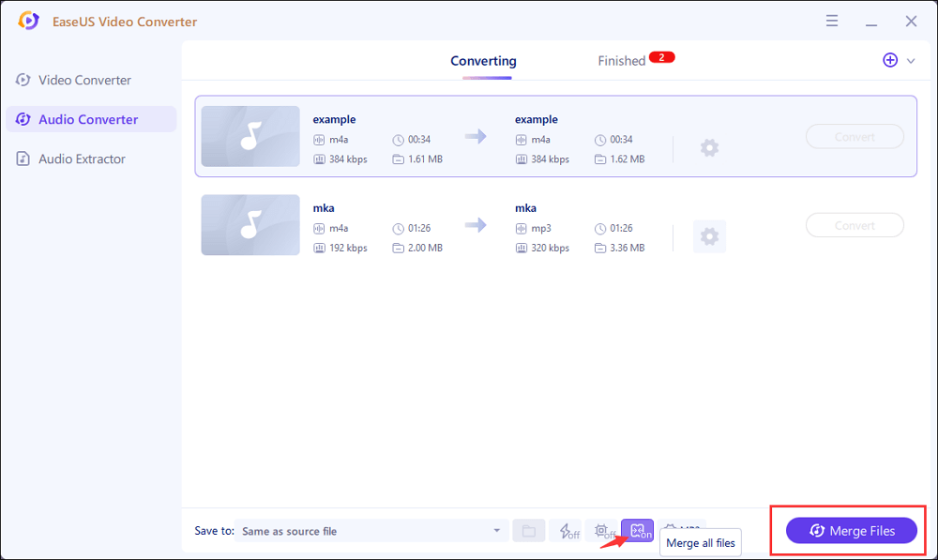Viewport: 938px width, 560px height.
Task: Click the mka file music thumbnail
Action: click(x=250, y=225)
